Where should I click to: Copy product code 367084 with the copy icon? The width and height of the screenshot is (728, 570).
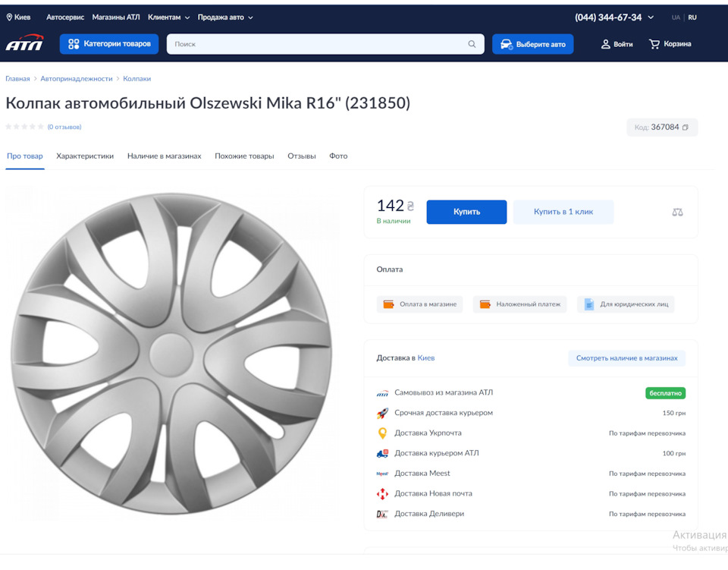coord(686,128)
